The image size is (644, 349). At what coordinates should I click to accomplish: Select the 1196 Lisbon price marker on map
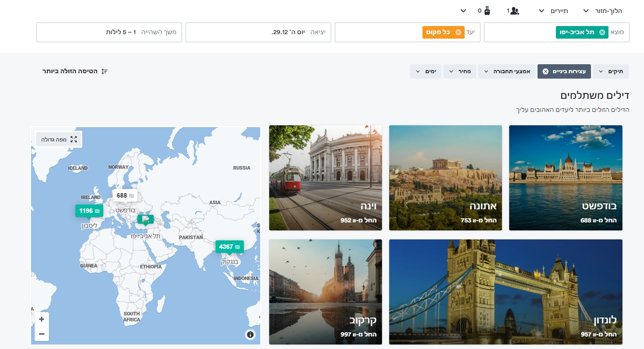pos(89,211)
